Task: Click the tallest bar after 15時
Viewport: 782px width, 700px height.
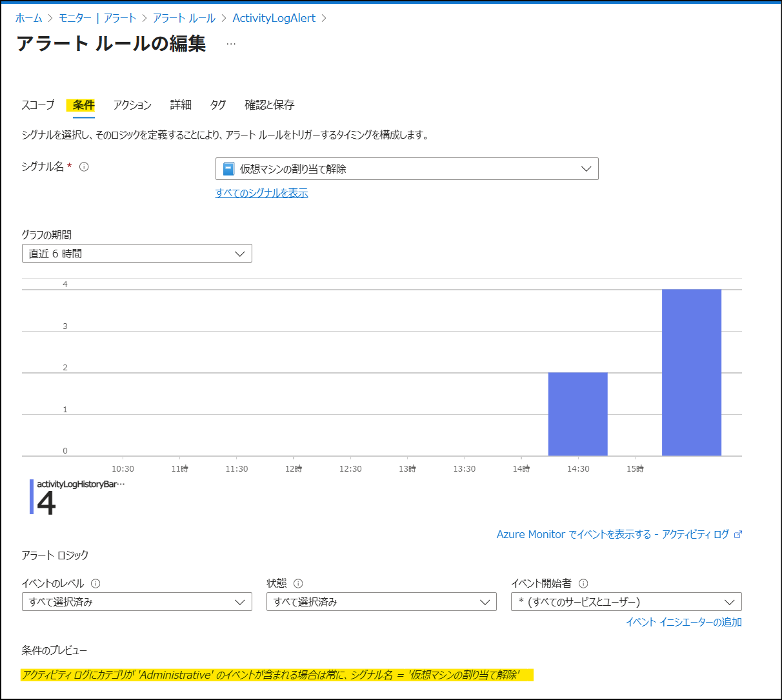Action: point(692,373)
